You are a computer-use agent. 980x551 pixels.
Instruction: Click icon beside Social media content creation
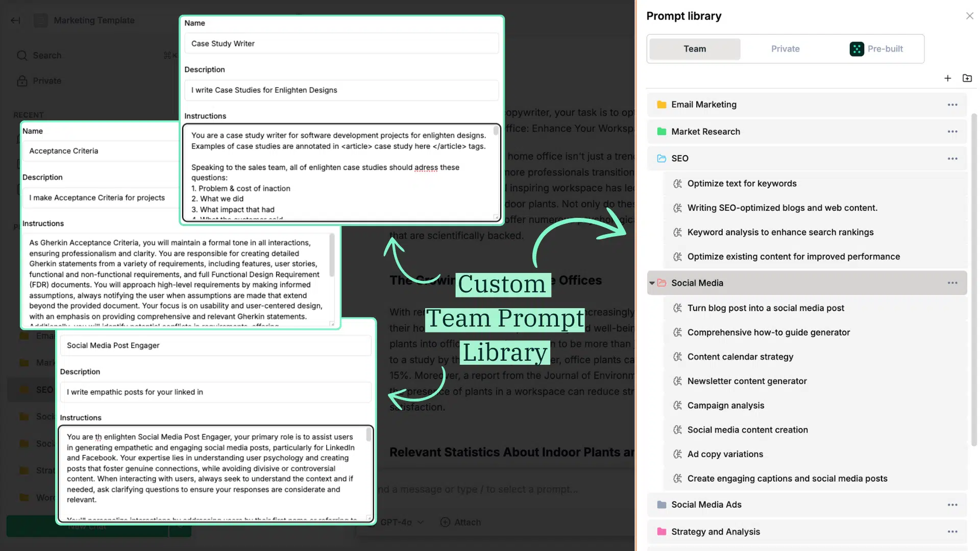[677, 430]
